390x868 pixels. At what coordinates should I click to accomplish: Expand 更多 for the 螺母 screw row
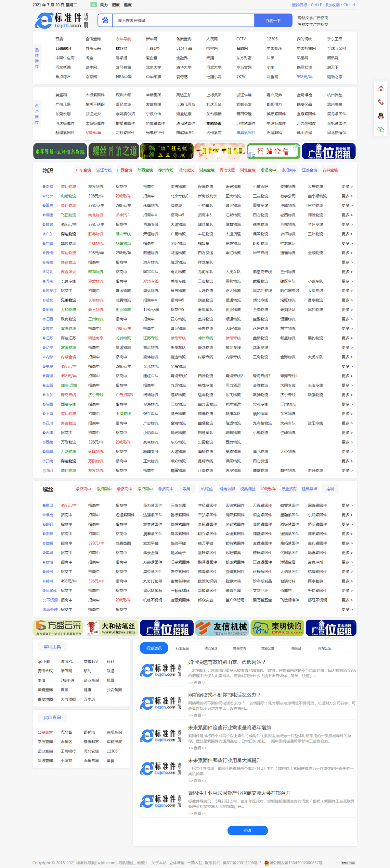[347, 506]
